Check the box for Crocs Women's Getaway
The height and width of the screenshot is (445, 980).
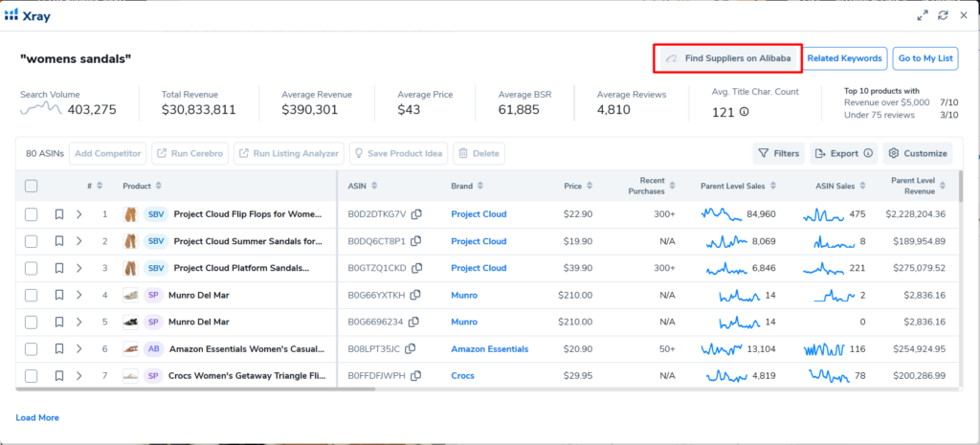(x=32, y=376)
